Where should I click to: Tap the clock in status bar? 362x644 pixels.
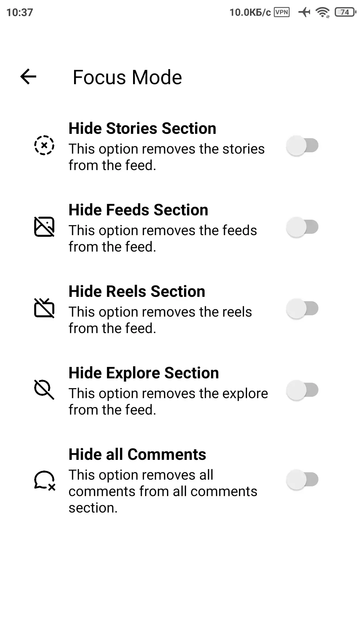click(20, 12)
